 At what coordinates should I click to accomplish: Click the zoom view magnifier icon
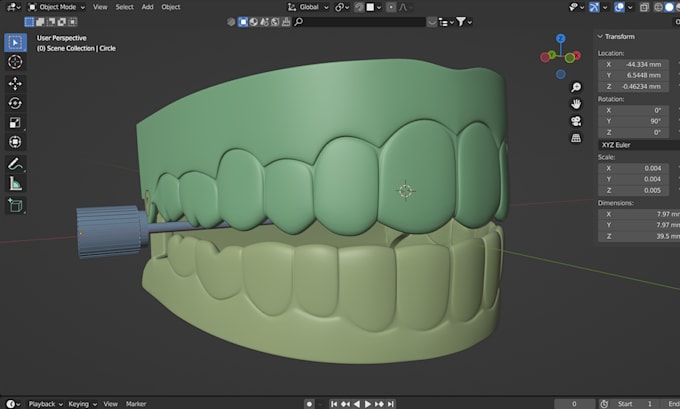point(576,87)
